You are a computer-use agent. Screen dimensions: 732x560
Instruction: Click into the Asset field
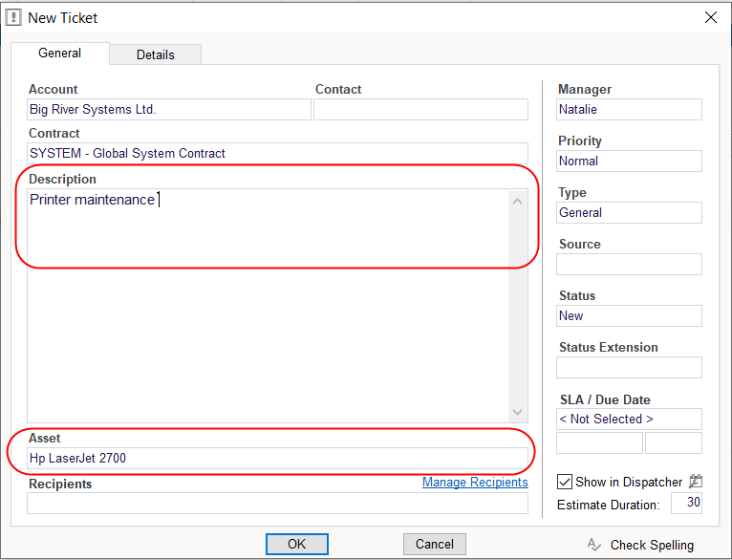click(x=277, y=459)
